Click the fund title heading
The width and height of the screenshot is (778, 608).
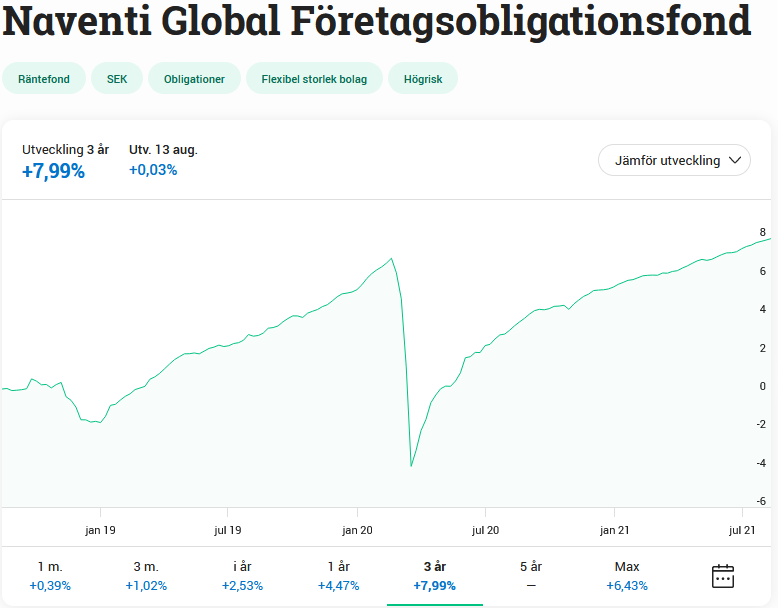[376, 22]
